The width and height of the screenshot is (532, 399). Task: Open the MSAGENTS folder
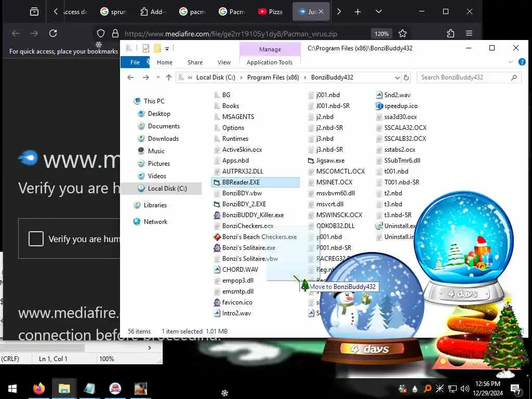coord(238,117)
